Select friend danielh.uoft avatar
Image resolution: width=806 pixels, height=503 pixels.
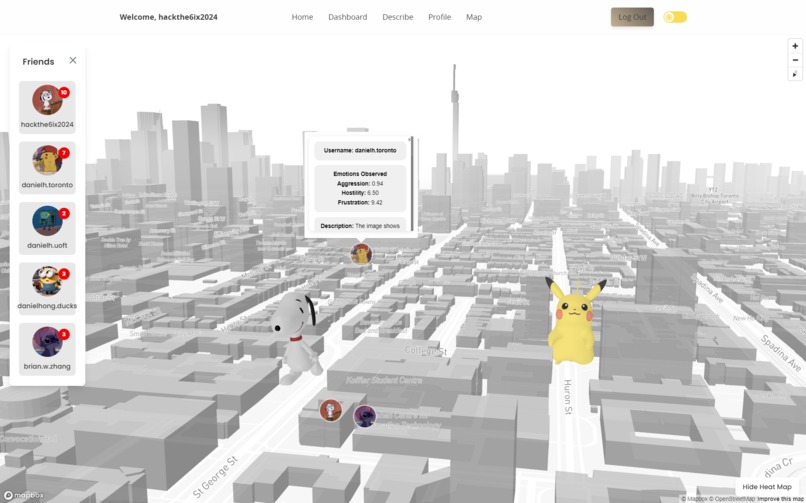click(x=47, y=220)
